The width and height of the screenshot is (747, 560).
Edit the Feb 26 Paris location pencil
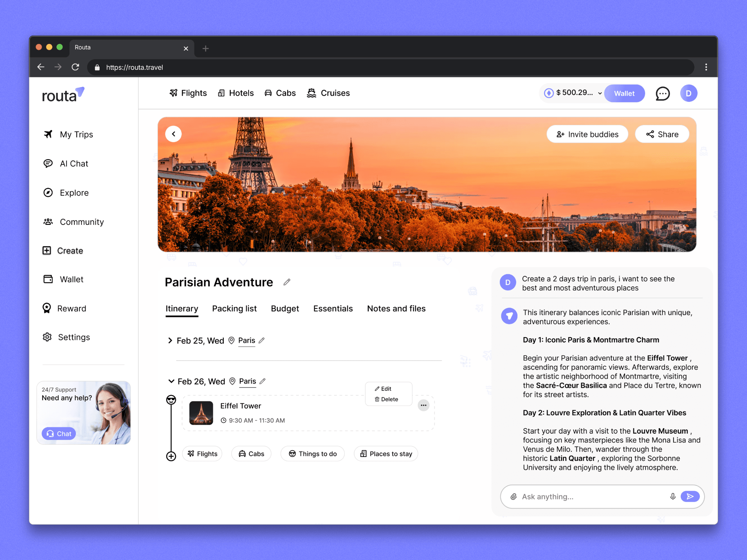[x=263, y=381]
